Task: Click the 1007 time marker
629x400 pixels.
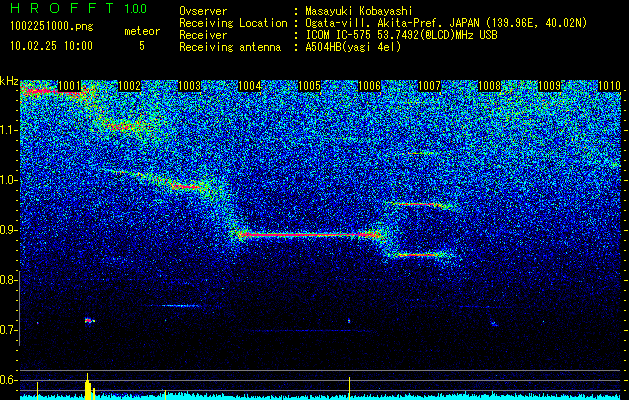Action: [x=430, y=86]
